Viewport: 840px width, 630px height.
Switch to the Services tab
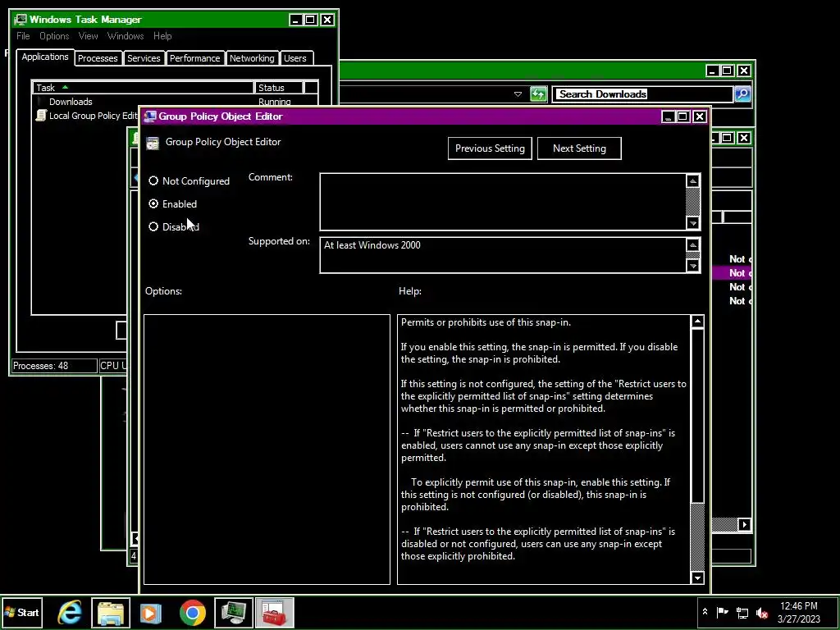pos(144,58)
